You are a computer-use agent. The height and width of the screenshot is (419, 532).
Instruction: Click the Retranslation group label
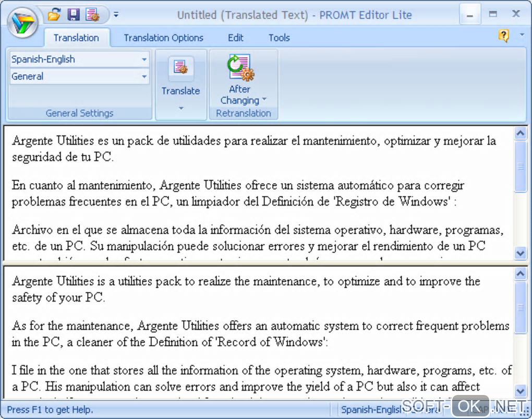[244, 113]
